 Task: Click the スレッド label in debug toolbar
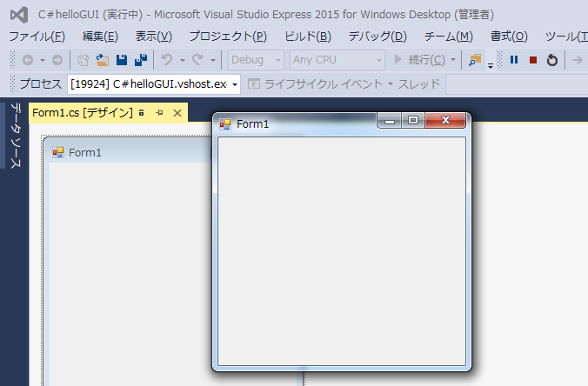click(x=418, y=84)
